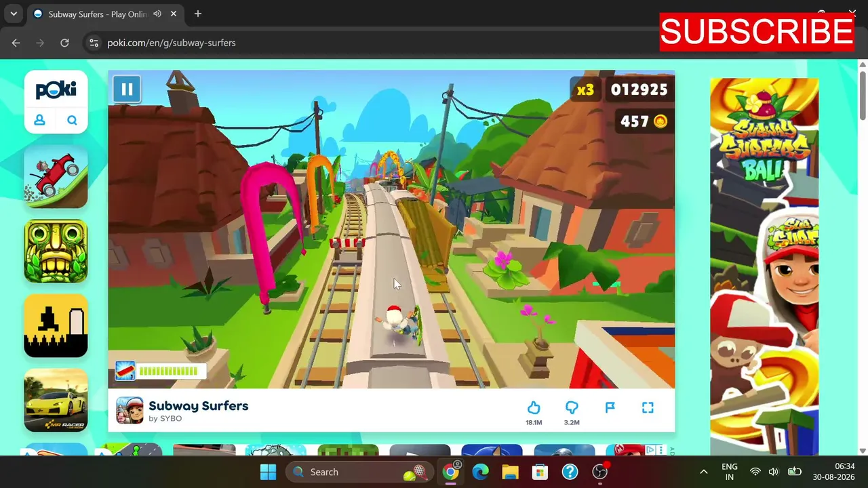The height and width of the screenshot is (488, 868).
Task: Click the 012925 score counter
Action: click(x=639, y=89)
